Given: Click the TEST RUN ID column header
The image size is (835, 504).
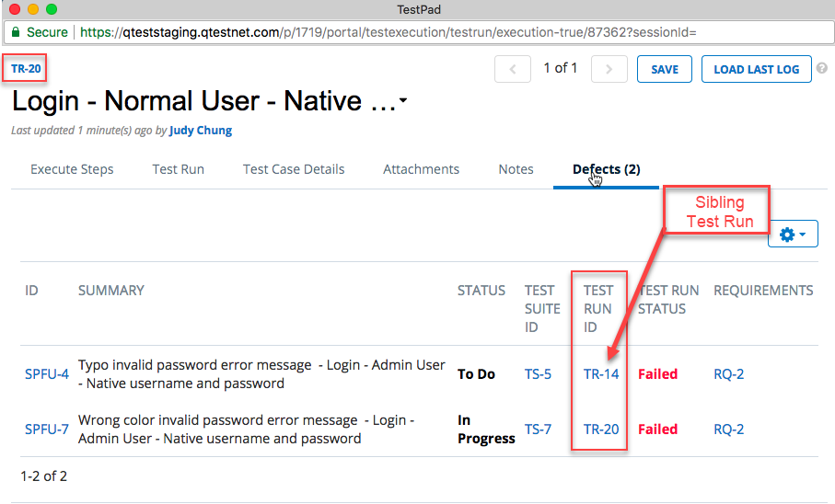Looking at the screenshot, I should coord(598,309).
